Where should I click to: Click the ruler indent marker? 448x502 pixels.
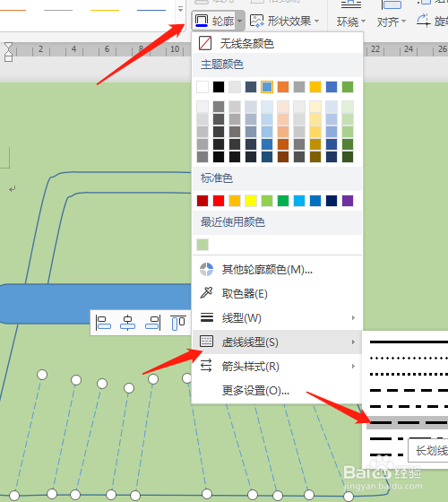[x=9, y=52]
